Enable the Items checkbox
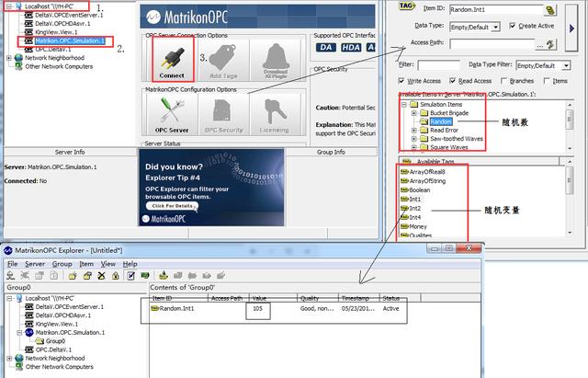The height and width of the screenshot is (378, 588). (547, 81)
